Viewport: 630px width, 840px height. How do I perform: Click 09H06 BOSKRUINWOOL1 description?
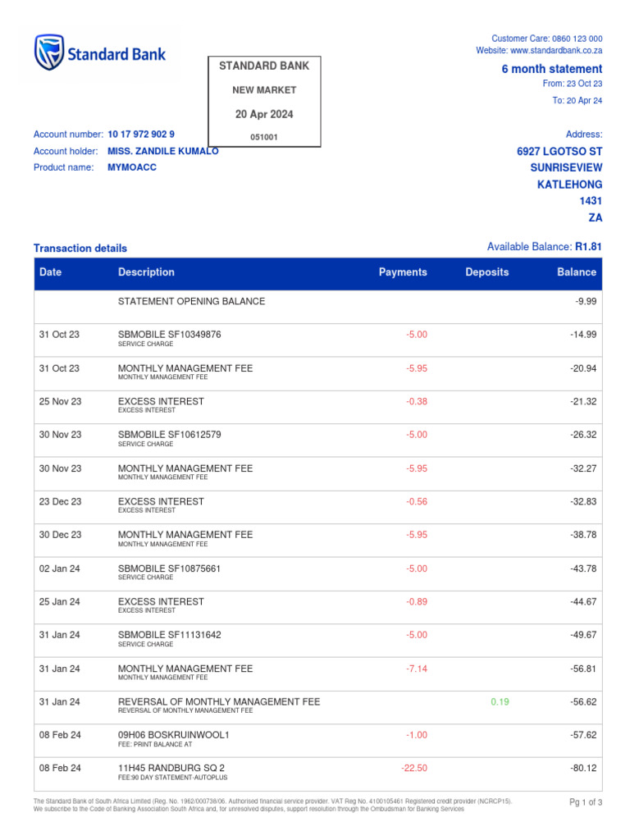[x=174, y=736]
